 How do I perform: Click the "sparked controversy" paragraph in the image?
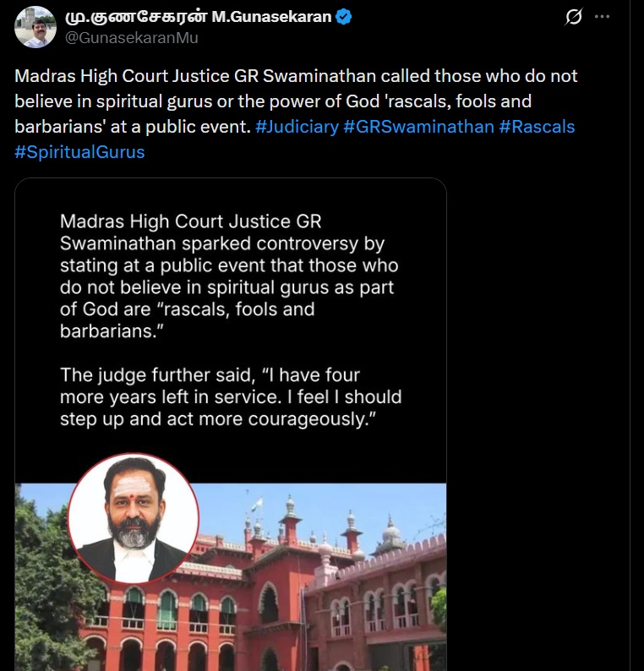pos(230,276)
